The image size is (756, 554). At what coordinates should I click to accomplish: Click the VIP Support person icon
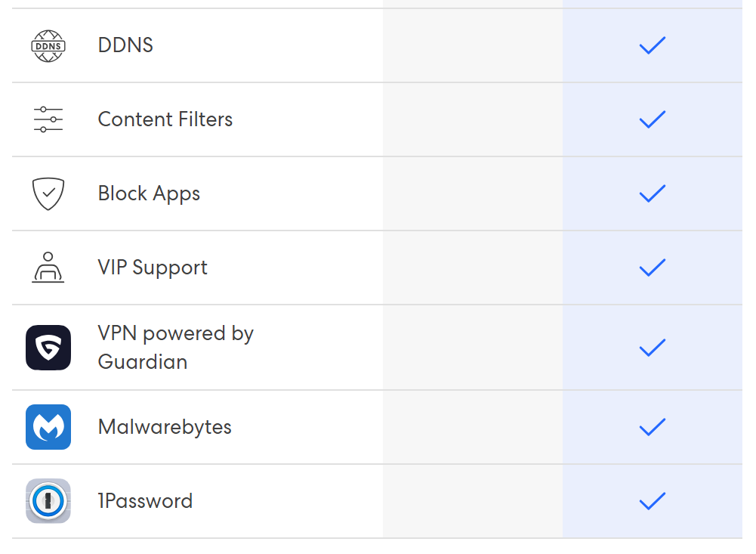(48, 268)
